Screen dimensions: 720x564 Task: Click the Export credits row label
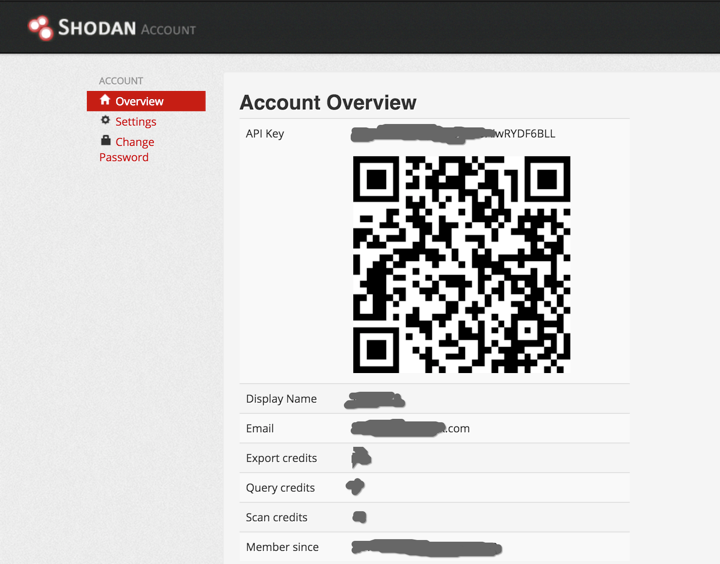[x=281, y=458]
